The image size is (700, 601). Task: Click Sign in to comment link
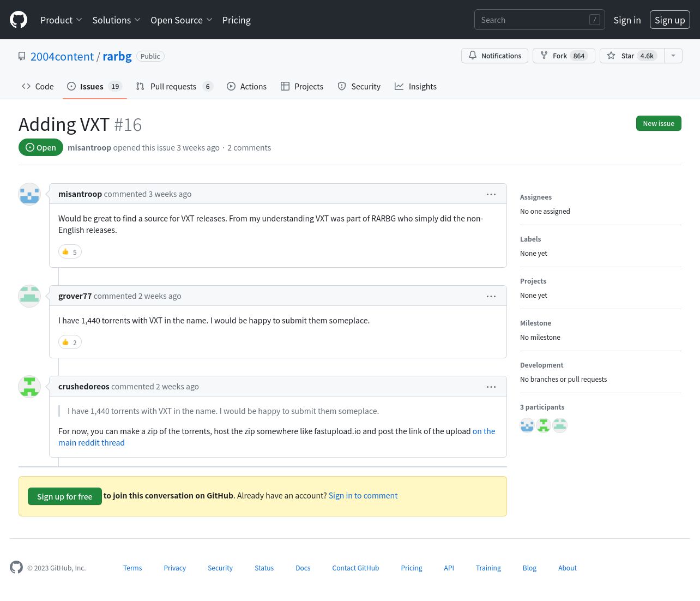(363, 496)
